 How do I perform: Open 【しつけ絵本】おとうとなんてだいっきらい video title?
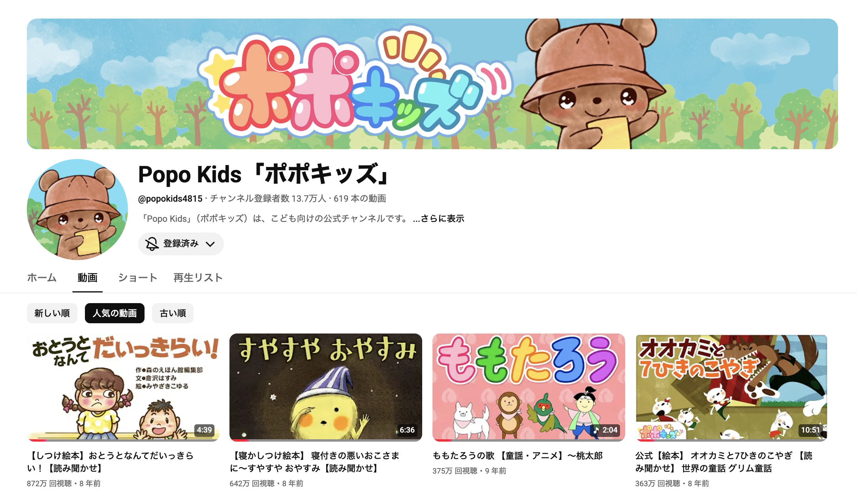click(110, 462)
